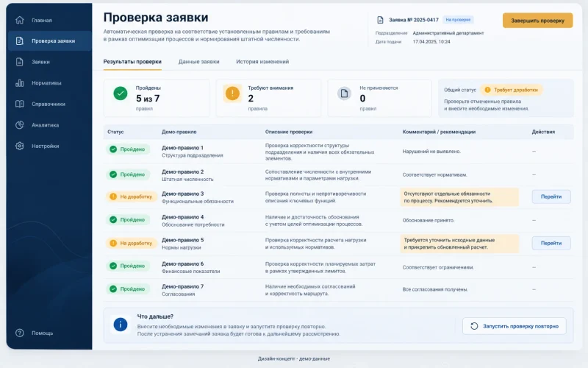588x368 pixels.
Task: Click the refresh arrow icon in Запустить проверку повторно
Action: tap(474, 326)
